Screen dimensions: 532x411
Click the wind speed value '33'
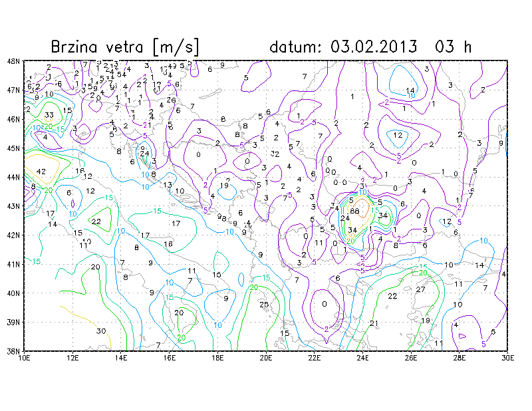[49, 115]
